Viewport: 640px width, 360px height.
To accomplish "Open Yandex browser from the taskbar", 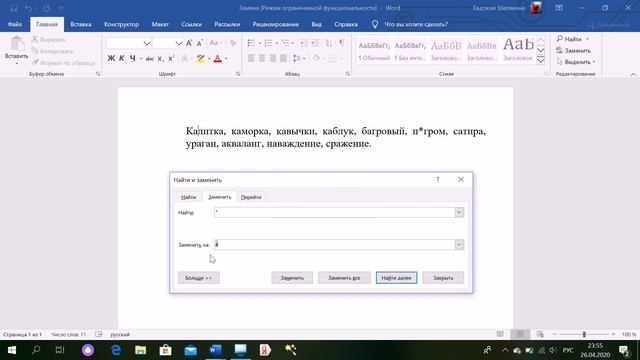I will point(265,350).
